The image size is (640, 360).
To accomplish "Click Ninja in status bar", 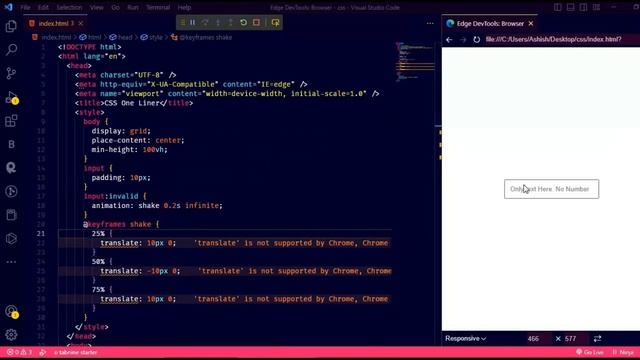I will tap(623, 352).
